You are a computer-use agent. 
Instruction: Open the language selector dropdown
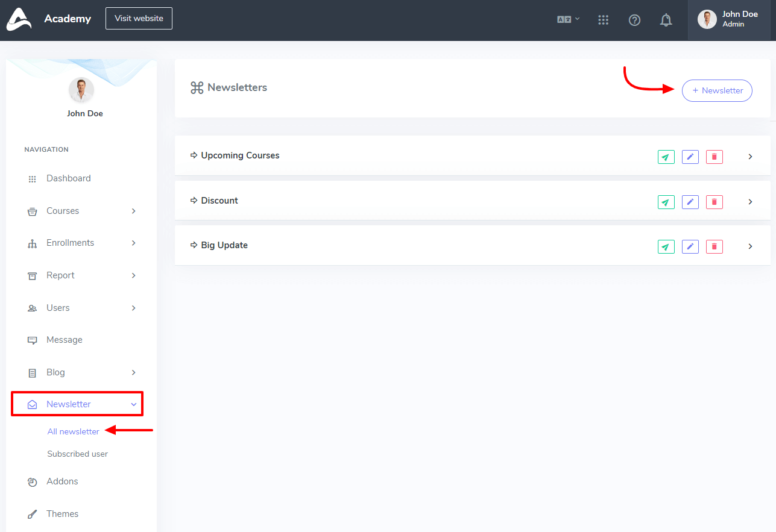tap(568, 19)
